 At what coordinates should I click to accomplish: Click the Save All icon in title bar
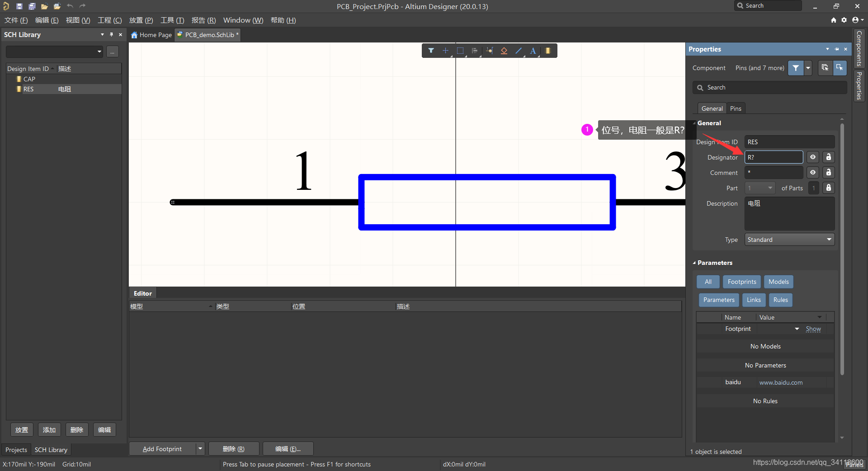(x=32, y=6)
